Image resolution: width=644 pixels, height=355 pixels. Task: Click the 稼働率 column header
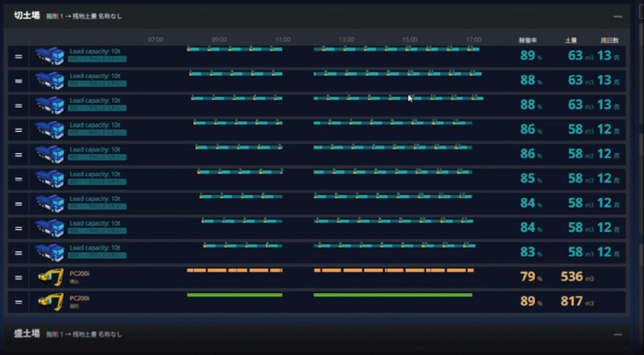tap(528, 40)
